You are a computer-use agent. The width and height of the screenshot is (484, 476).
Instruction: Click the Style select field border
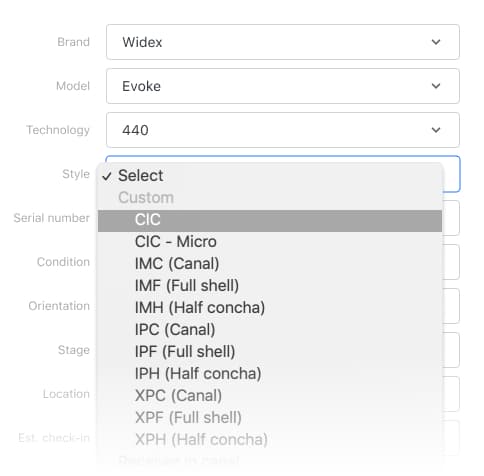pyautogui.click(x=452, y=174)
